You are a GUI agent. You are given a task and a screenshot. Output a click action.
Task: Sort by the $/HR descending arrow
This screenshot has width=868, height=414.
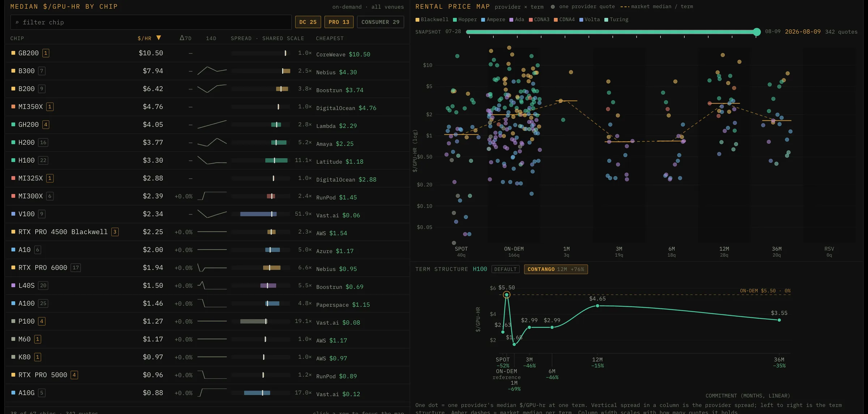tap(158, 38)
